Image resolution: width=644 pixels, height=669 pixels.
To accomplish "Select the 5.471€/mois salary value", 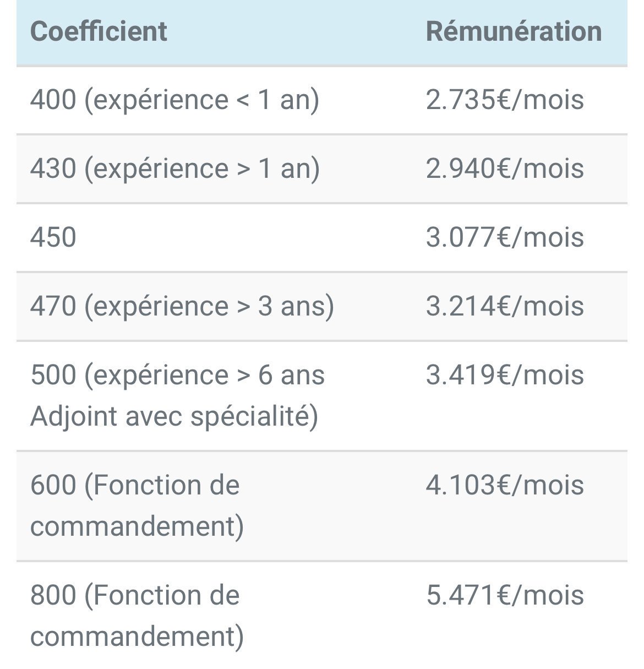I will click(505, 595).
